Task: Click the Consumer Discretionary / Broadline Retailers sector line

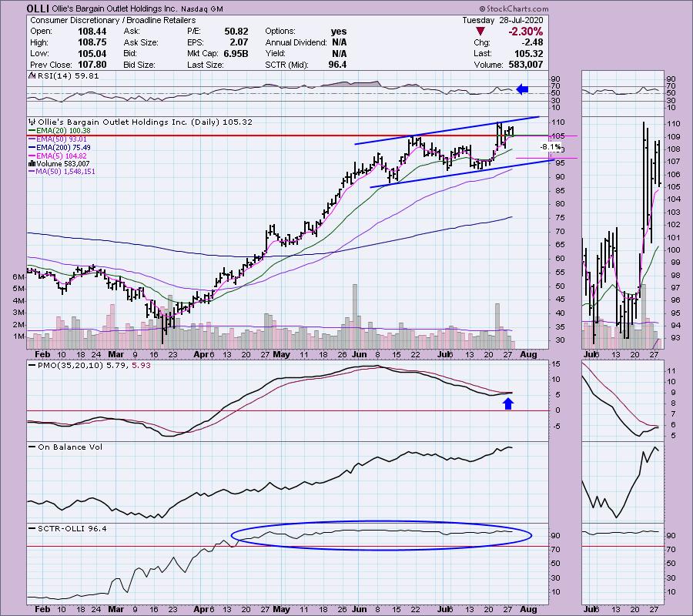Action: click(x=112, y=20)
